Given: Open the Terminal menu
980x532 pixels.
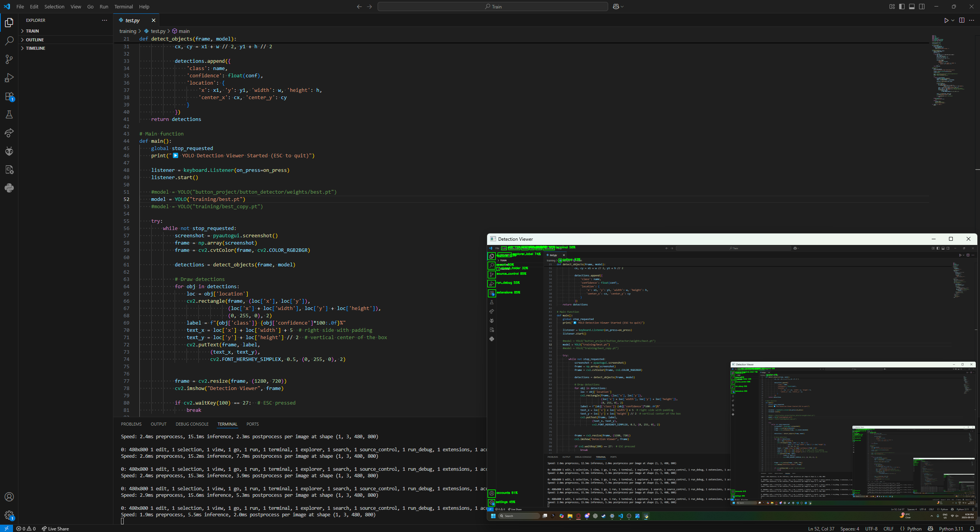Looking at the screenshot, I should coord(123,7).
